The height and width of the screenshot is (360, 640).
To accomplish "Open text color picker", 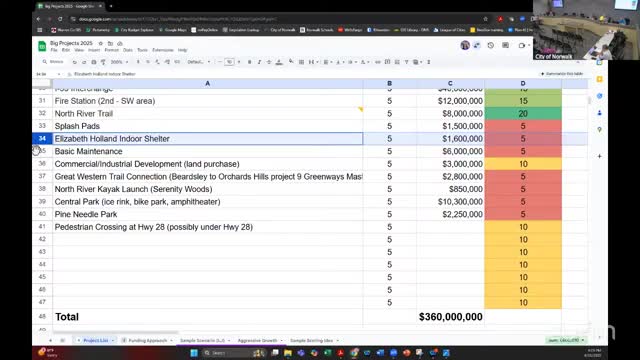I will 279,62.
